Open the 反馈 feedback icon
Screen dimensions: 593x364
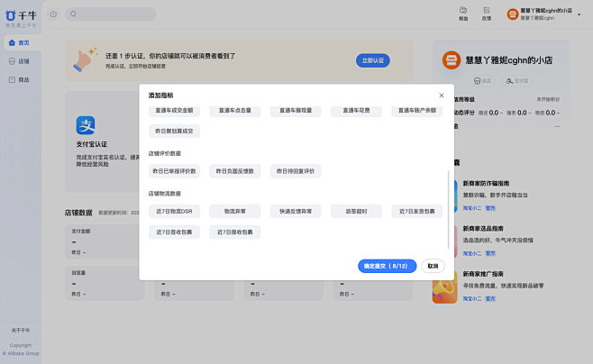point(487,12)
